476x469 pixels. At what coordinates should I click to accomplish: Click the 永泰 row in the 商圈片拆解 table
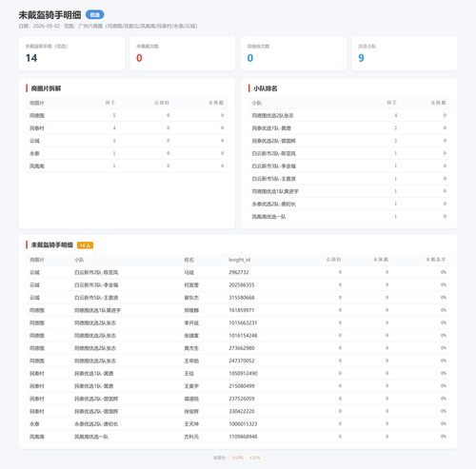(x=127, y=153)
